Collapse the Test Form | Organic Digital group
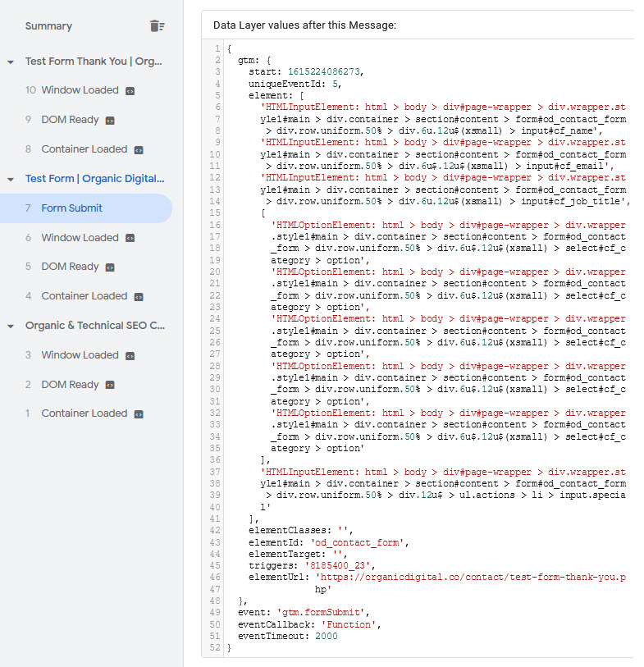Screen dimensions: 644x667 pos(11,179)
